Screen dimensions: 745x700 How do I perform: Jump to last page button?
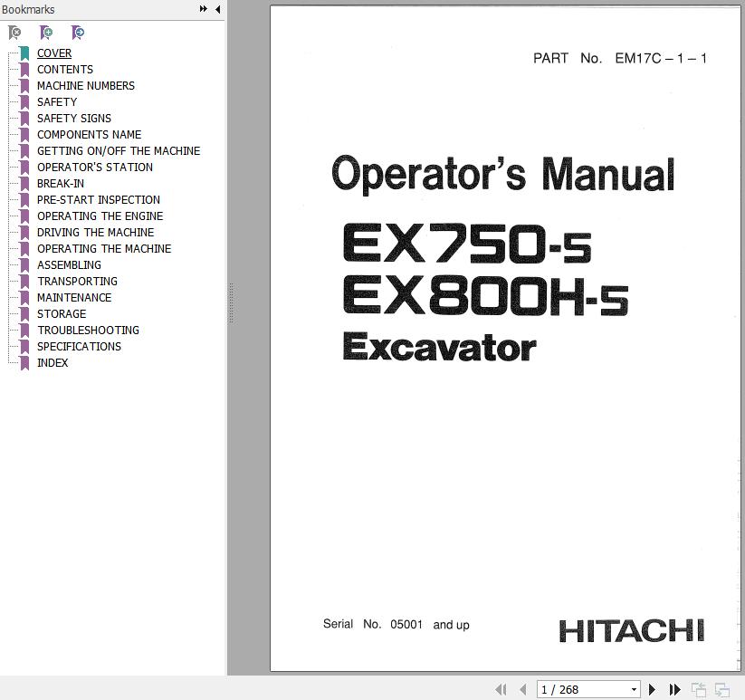tap(674, 689)
